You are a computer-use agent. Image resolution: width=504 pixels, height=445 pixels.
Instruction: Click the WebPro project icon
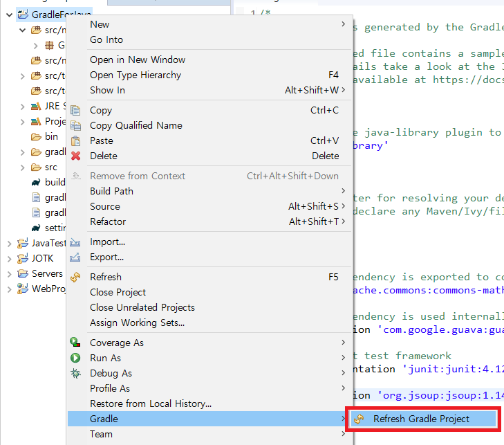[x=23, y=289]
